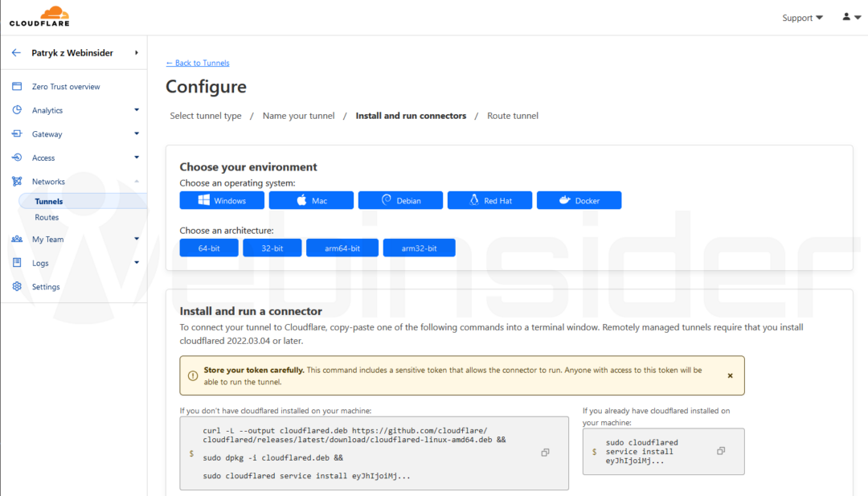Follow the Back to Tunnels link
868x496 pixels.
[x=198, y=63]
